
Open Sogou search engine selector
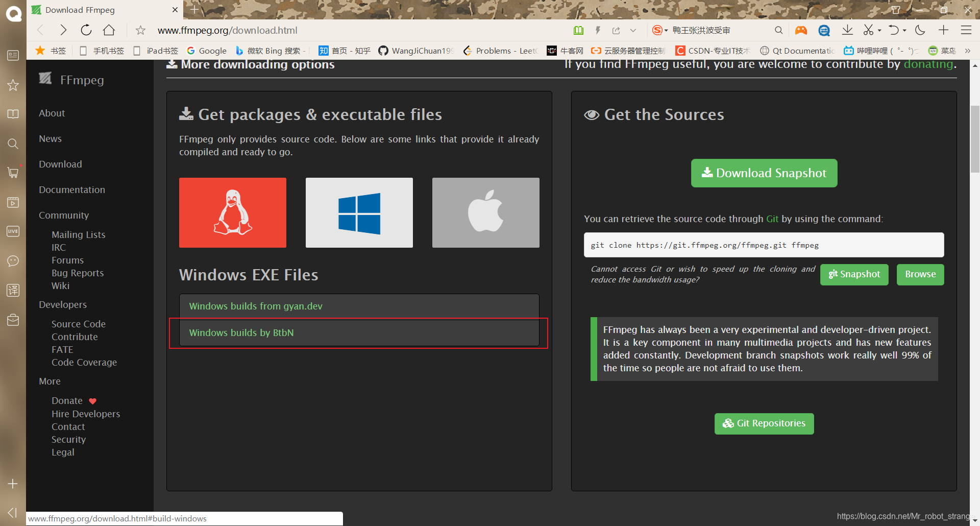pyautogui.click(x=659, y=31)
